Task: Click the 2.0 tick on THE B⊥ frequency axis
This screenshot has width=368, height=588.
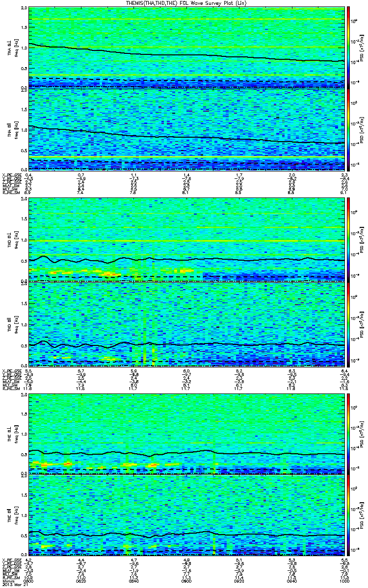Action: pyautogui.click(x=24, y=395)
